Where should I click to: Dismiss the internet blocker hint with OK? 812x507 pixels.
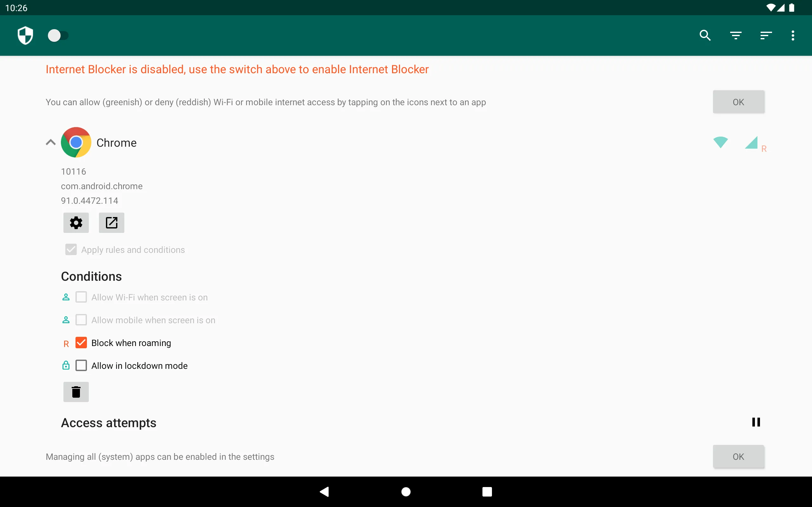tap(738, 102)
